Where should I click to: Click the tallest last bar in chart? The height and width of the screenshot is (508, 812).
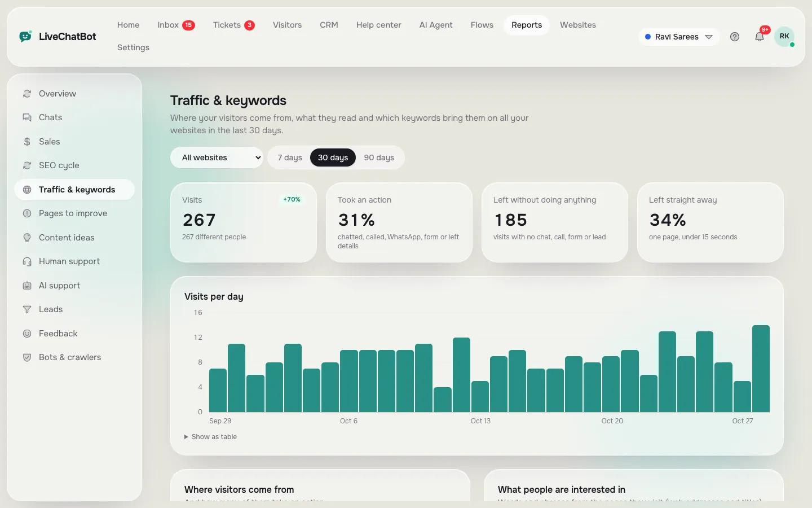click(x=761, y=369)
